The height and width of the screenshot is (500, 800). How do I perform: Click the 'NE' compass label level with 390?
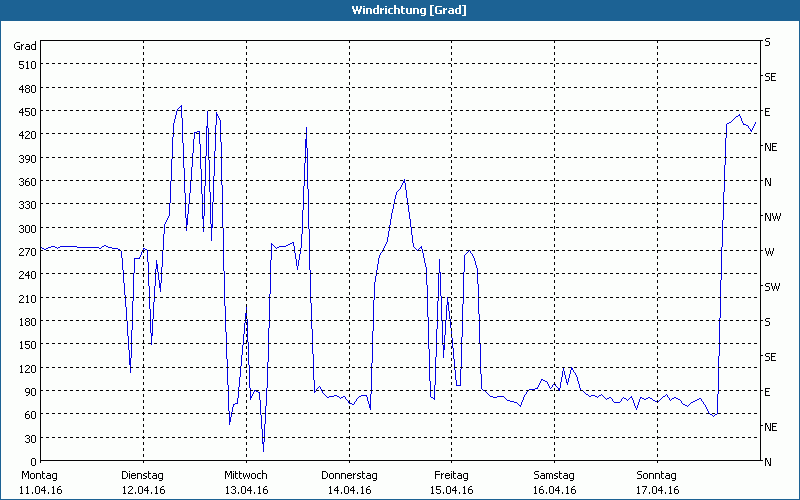[770, 147]
